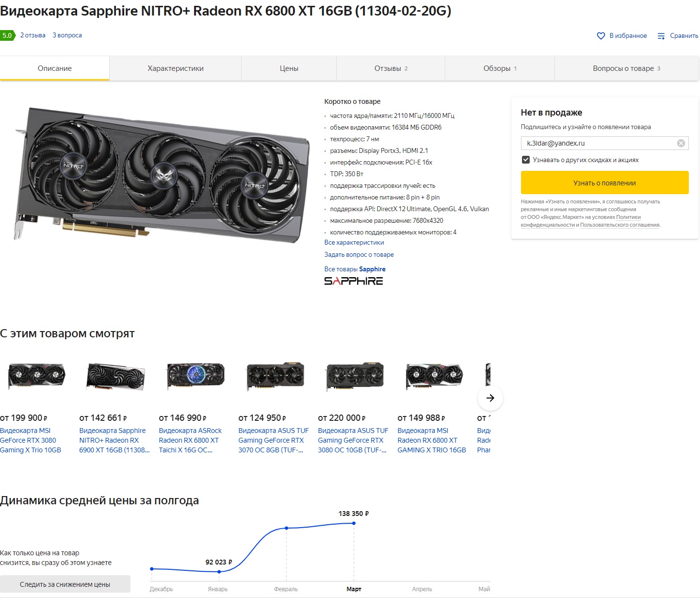
Task: Open the Цены tab
Action: pos(289,68)
